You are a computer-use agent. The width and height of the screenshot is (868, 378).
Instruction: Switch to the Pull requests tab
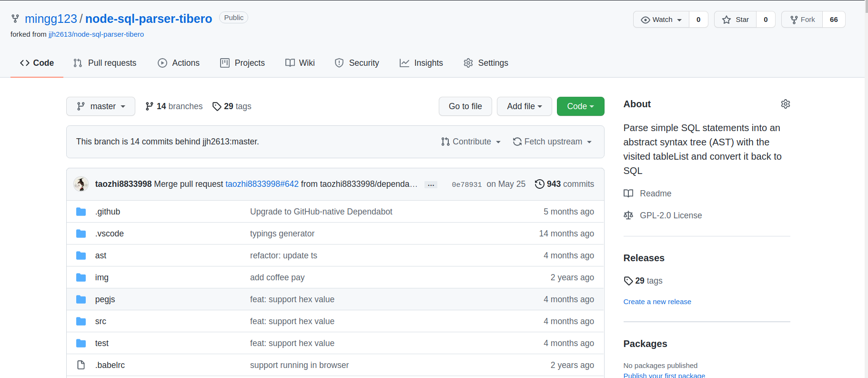pyautogui.click(x=105, y=63)
